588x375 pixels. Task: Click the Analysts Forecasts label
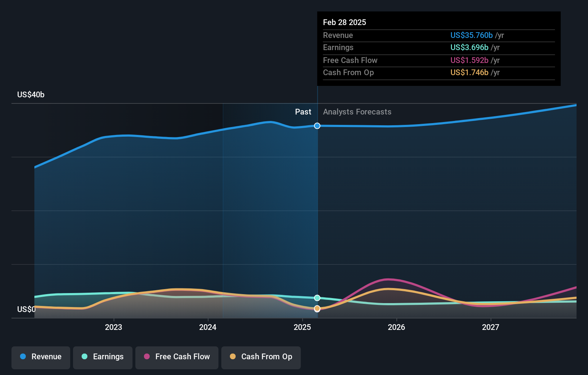coord(357,112)
